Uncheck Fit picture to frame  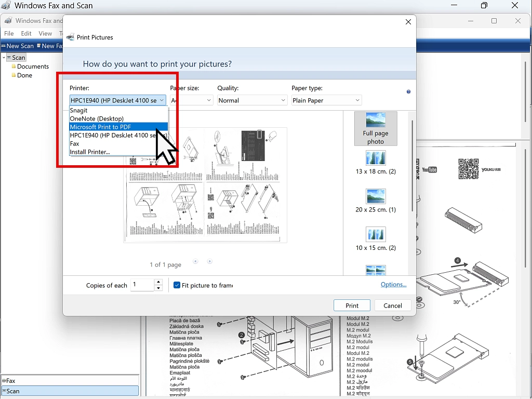tap(177, 285)
